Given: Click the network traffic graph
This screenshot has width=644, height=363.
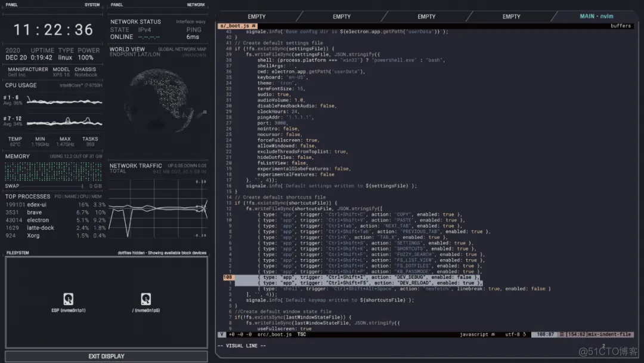Looking at the screenshot, I should click(x=158, y=208).
